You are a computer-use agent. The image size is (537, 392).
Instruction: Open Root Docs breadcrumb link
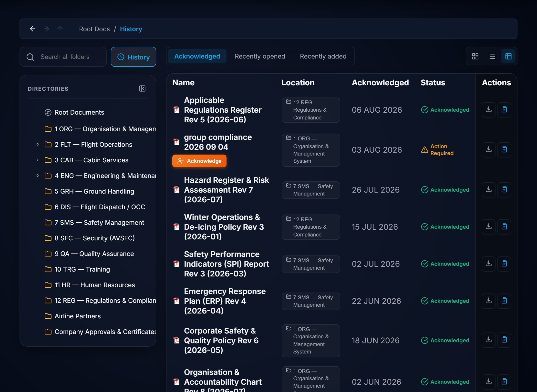[94, 29]
